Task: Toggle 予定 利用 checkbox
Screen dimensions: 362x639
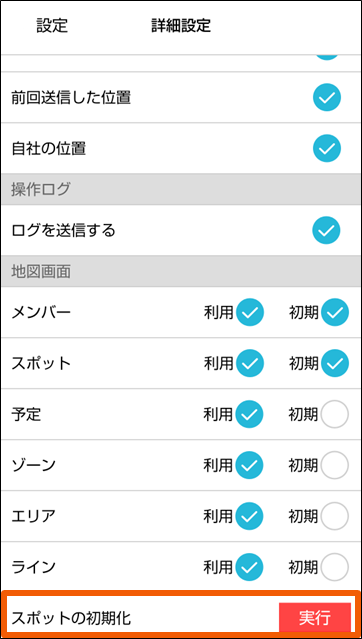Action: point(249,414)
